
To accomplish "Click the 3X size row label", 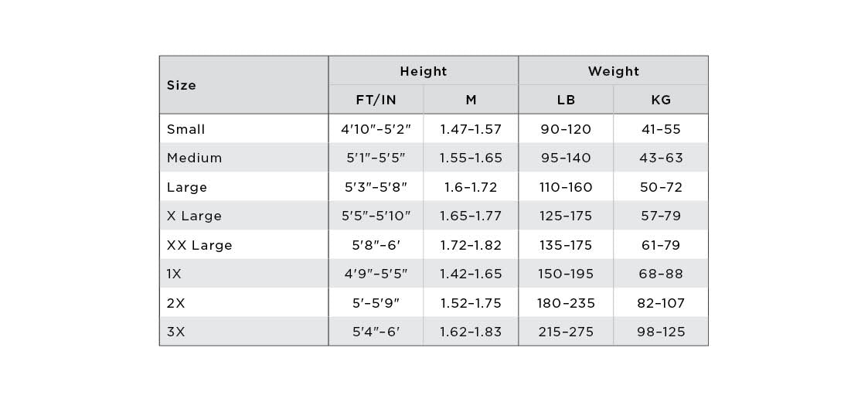I will [x=175, y=332].
